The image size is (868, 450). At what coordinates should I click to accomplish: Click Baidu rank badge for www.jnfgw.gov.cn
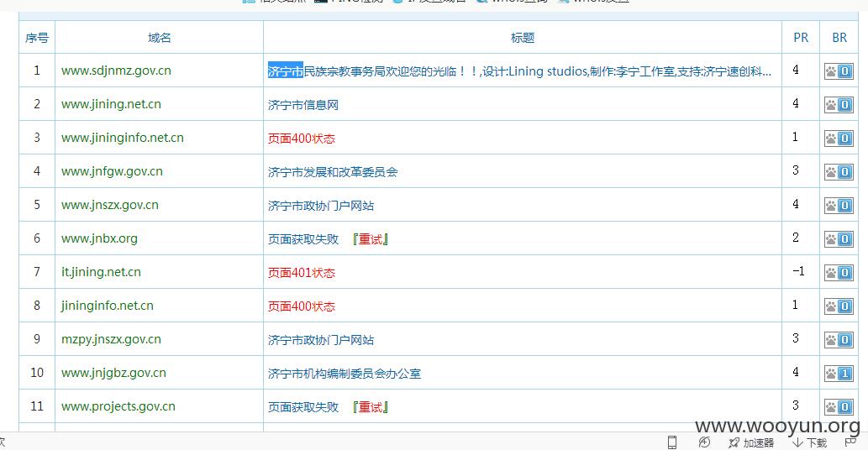click(839, 172)
